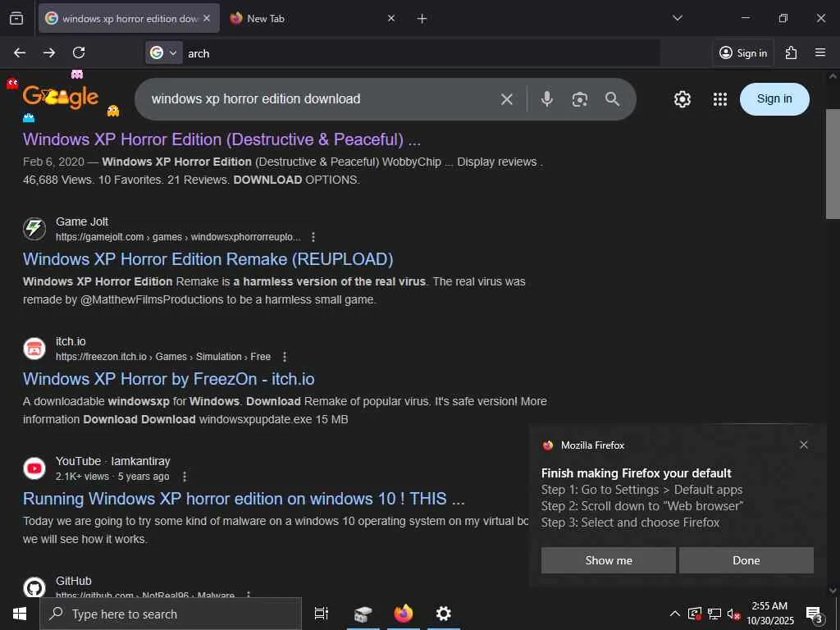Viewport: 840px width, 630px height.
Task: Clear the Google search box text
Action: click(x=507, y=99)
